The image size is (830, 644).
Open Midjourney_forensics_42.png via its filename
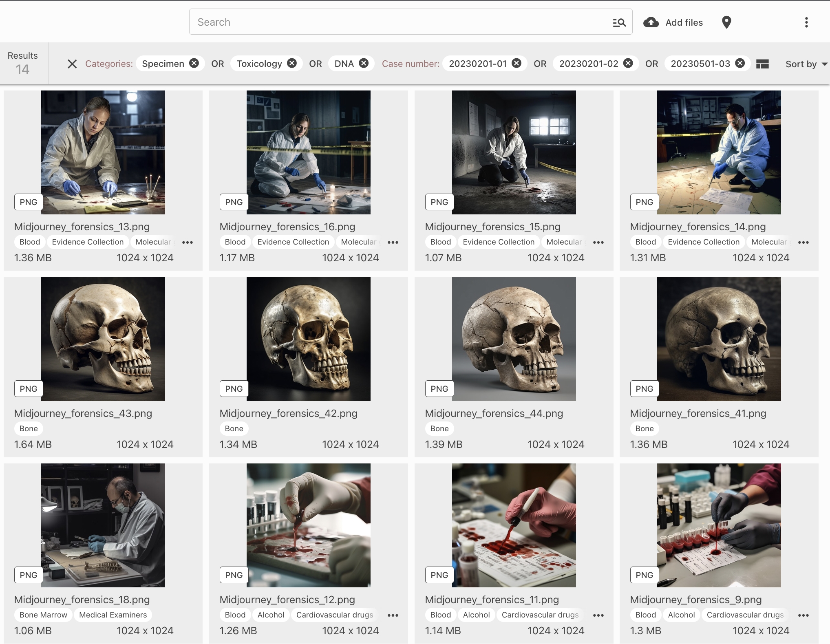289,413
